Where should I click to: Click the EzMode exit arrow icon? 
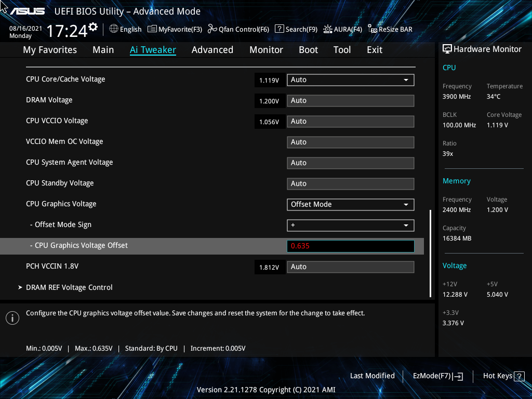[x=458, y=376]
